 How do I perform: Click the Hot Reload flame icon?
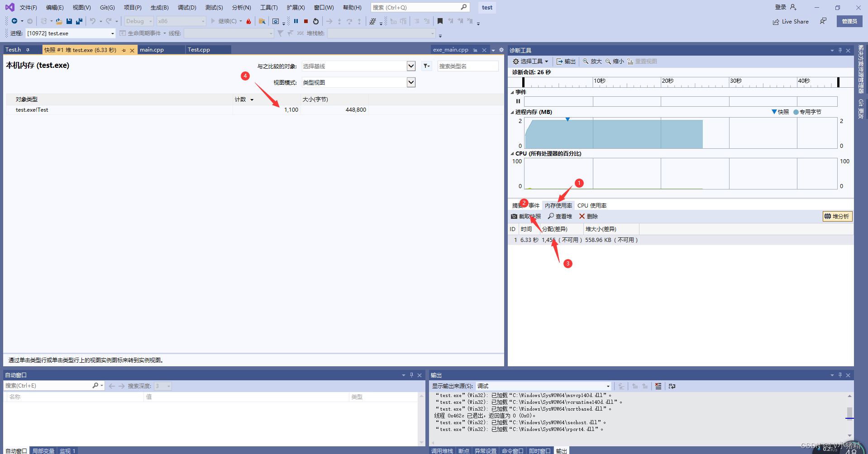coord(248,21)
